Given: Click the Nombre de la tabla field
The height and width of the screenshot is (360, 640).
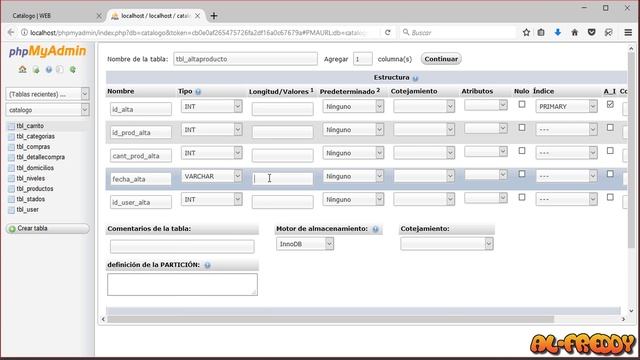Looking at the screenshot, I should [x=245, y=59].
